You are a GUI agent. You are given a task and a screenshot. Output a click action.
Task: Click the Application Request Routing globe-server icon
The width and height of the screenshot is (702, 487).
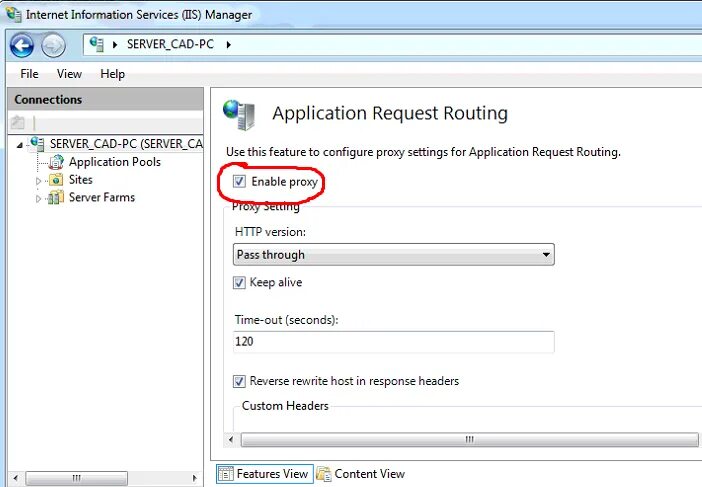[x=240, y=115]
